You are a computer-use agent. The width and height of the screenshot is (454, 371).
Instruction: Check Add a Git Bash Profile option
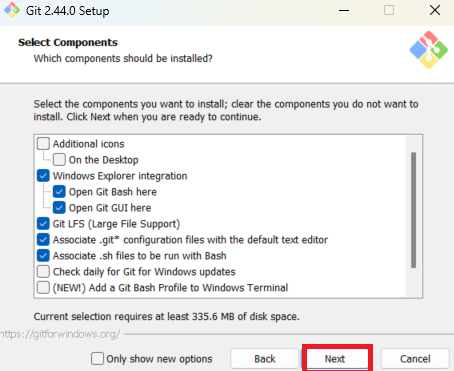point(43,288)
